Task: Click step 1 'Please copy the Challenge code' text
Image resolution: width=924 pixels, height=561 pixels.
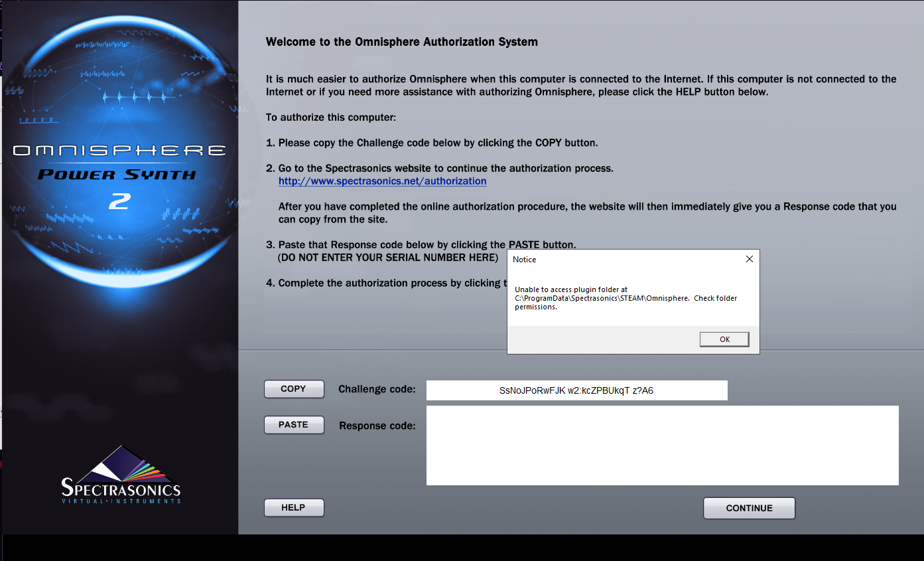Action: click(432, 143)
